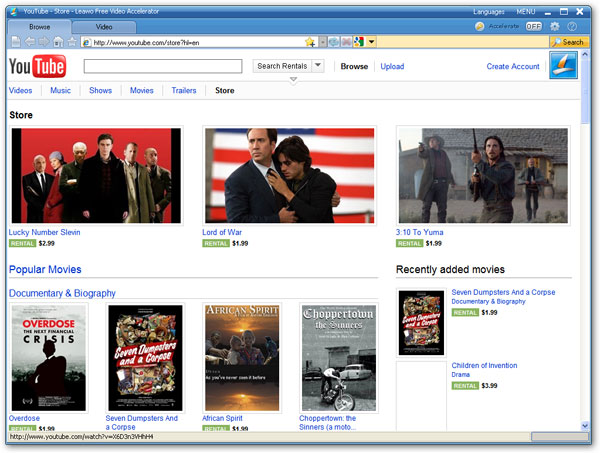The height and width of the screenshot is (453, 600).
Task: Open settings with the gear icon
Action: (554, 26)
